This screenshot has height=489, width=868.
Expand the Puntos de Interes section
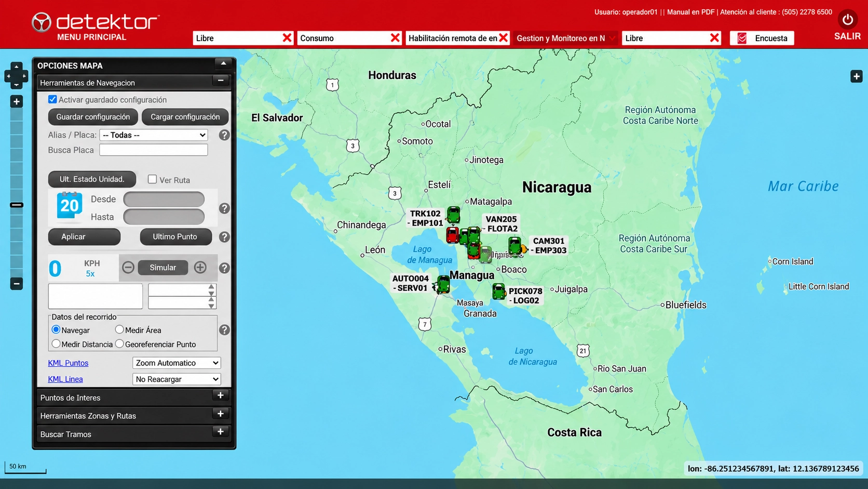pos(221,395)
